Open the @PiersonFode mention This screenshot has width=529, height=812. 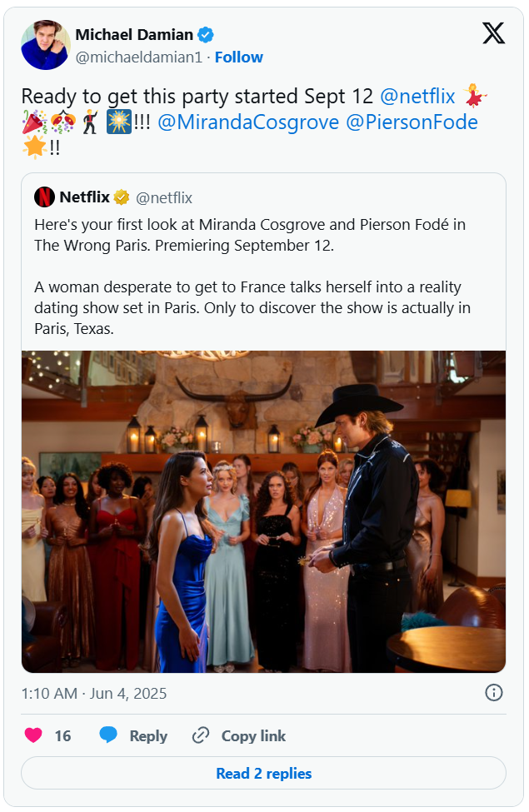(x=412, y=122)
